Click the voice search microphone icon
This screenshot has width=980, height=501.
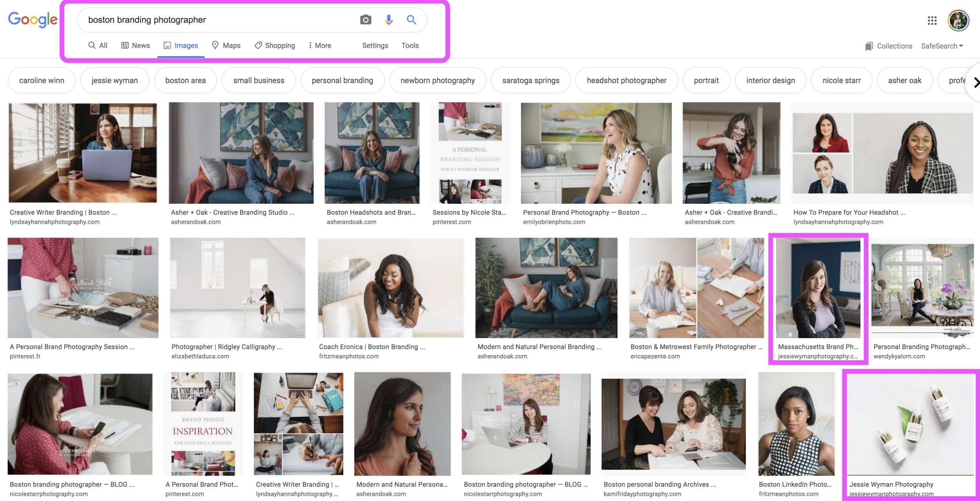point(388,20)
